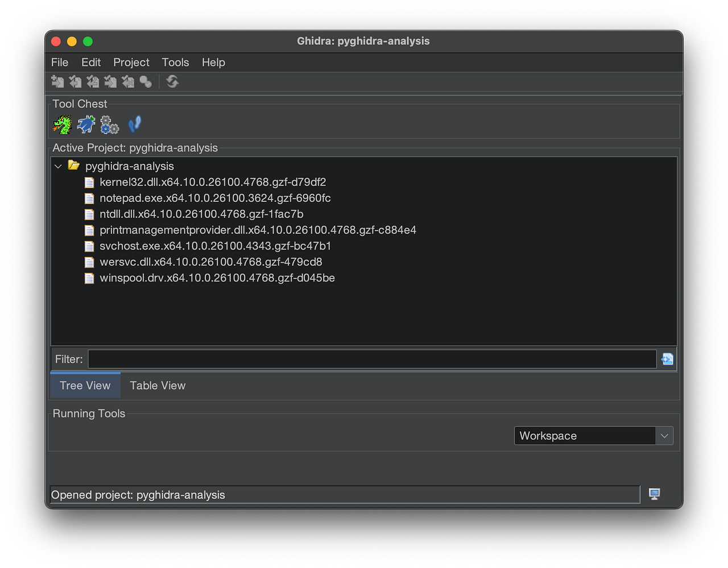Maximize Ghidra window with green button
Image resolution: width=728 pixels, height=568 pixels.
88,42
